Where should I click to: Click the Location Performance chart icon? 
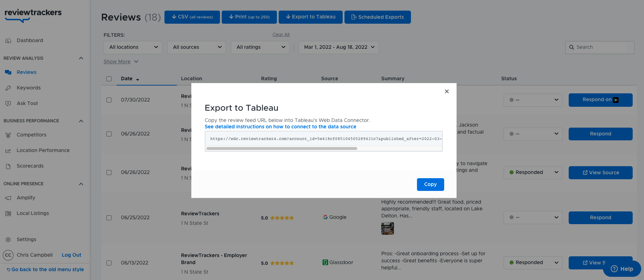tap(8, 151)
